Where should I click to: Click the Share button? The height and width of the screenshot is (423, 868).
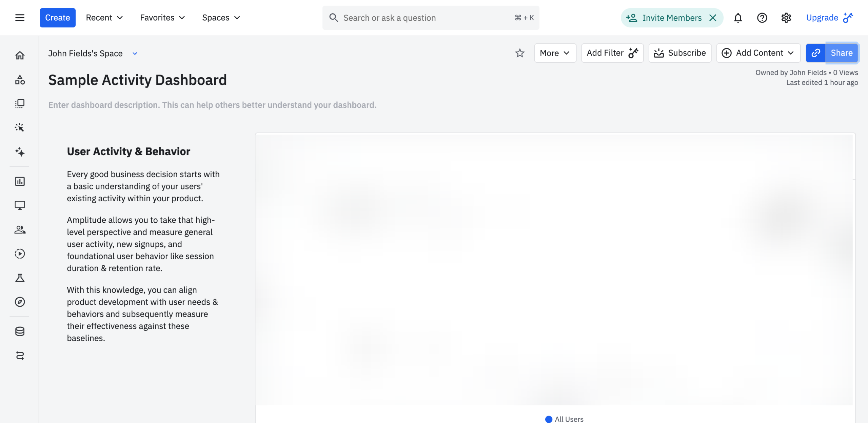(842, 53)
